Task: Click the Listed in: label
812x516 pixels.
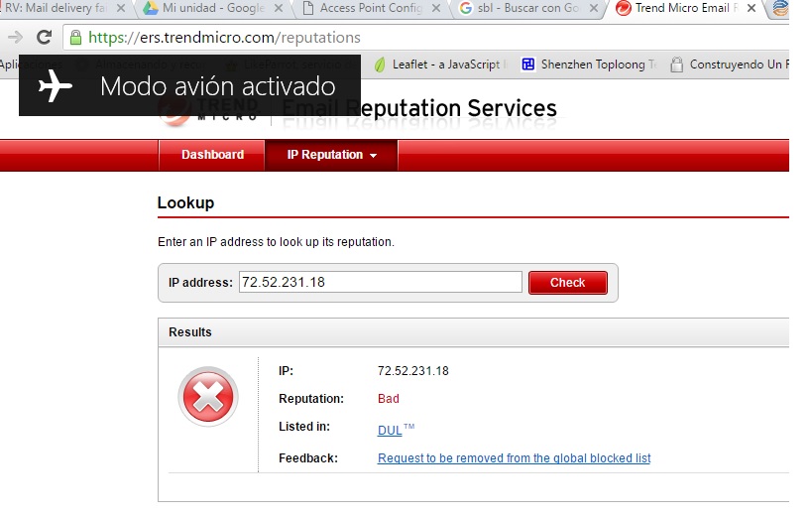Action: pyautogui.click(x=304, y=427)
